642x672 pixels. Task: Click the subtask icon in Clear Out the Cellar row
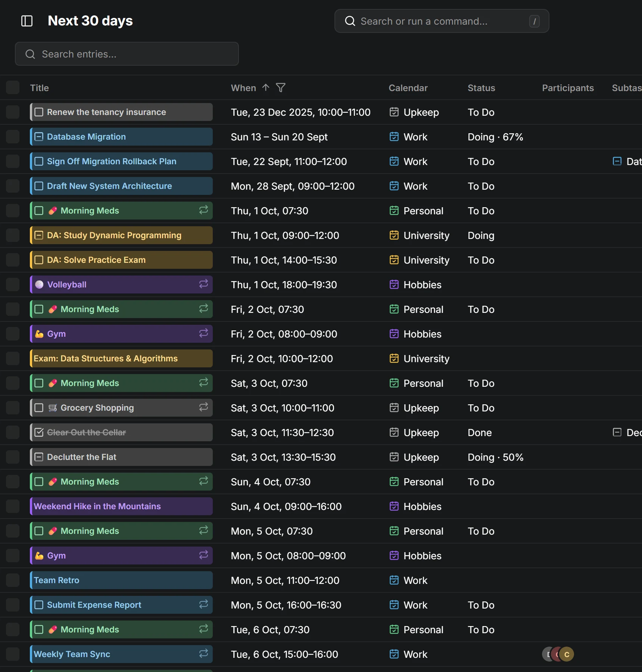click(617, 432)
